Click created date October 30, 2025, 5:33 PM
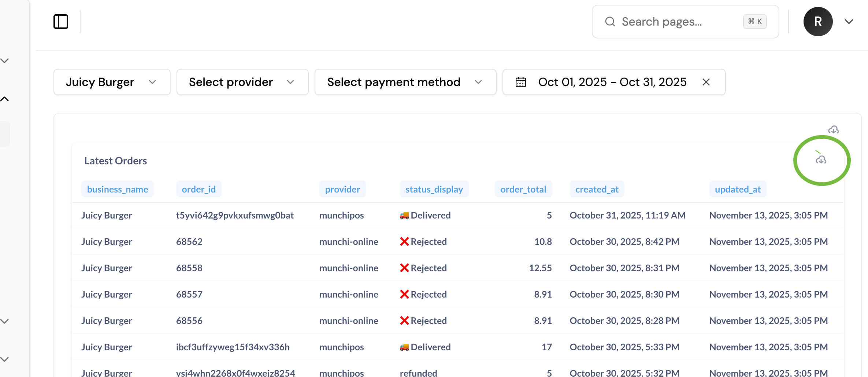The image size is (868, 377). point(624,347)
